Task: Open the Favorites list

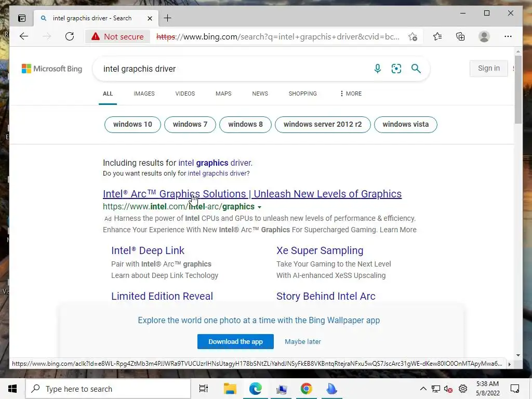Action: tap(437, 36)
